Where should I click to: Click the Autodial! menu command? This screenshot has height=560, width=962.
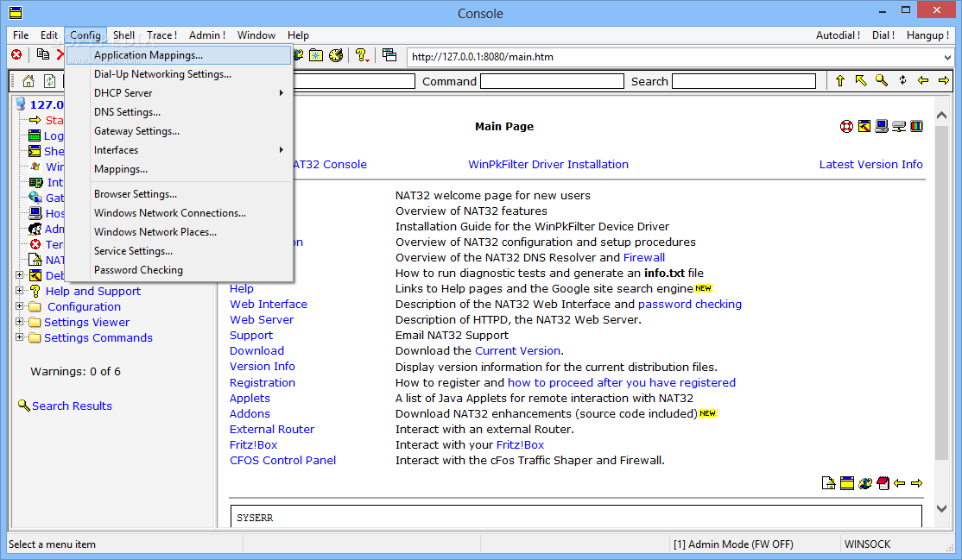838,35
